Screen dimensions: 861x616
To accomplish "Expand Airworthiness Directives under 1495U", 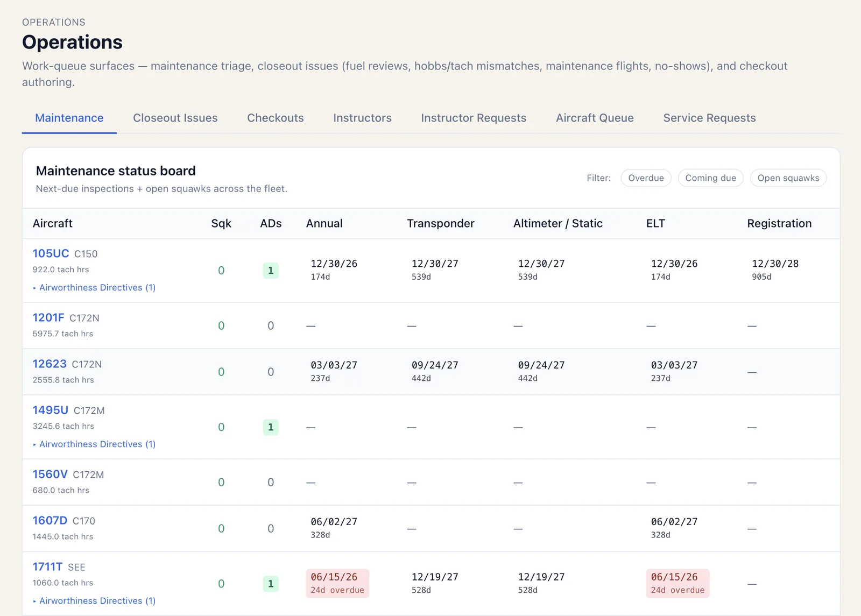I will [94, 444].
